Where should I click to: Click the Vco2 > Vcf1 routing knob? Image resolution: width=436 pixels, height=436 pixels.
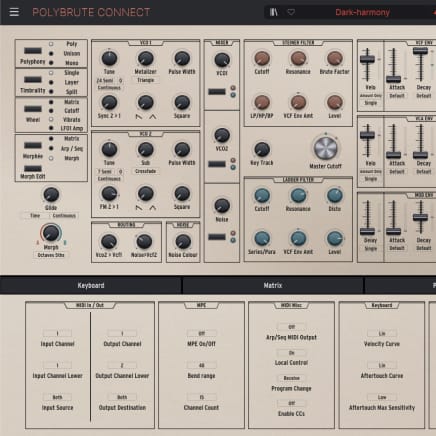tap(109, 242)
